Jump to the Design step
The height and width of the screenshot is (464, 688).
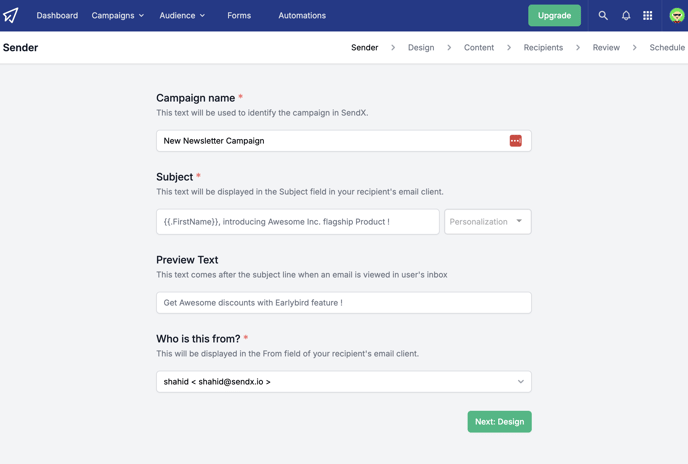pyautogui.click(x=421, y=47)
